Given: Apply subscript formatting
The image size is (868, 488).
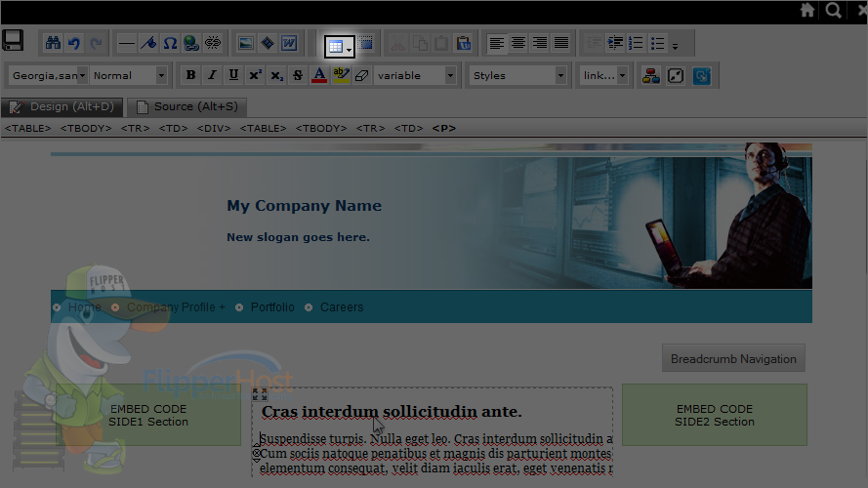Looking at the screenshot, I should point(276,75).
